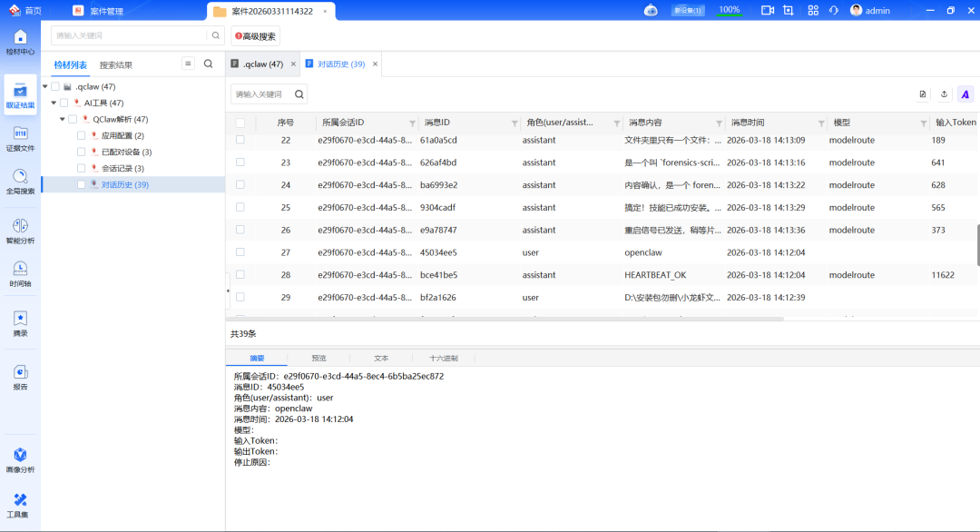Image resolution: width=980 pixels, height=532 pixels.
Task: Open the 画像分析 sidebar section
Action: point(20,460)
